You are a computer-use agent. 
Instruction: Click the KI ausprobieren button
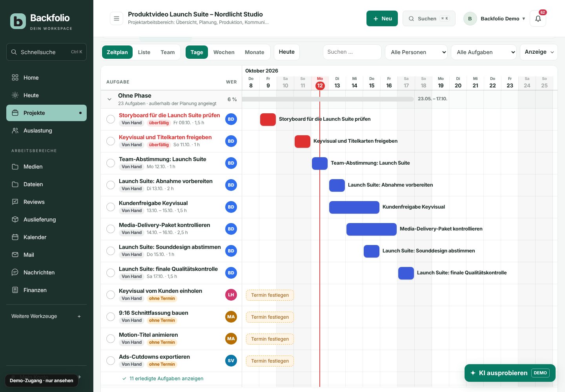(510, 373)
